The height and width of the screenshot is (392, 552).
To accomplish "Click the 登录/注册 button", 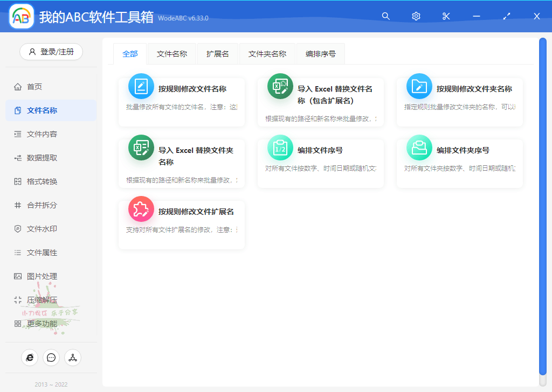I will 51,52.
